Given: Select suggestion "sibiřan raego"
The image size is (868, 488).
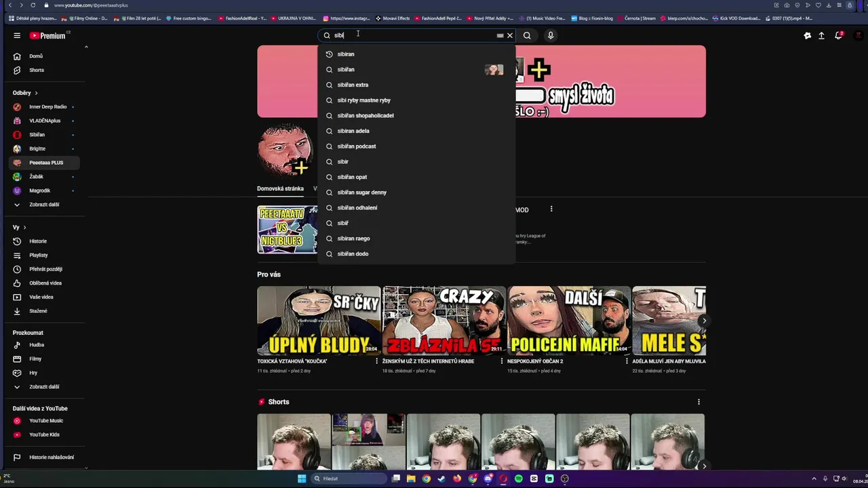Looking at the screenshot, I should pyautogui.click(x=416, y=239).
